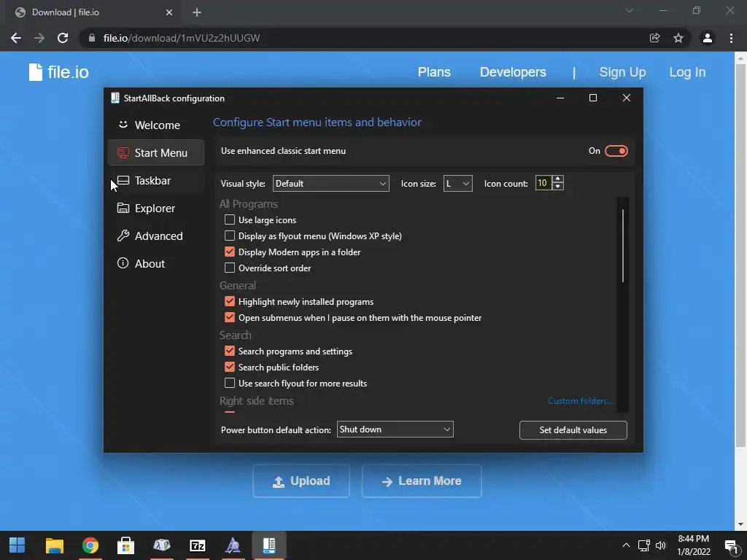Click the file.io logo
The height and width of the screenshot is (560, 747).
click(x=58, y=72)
